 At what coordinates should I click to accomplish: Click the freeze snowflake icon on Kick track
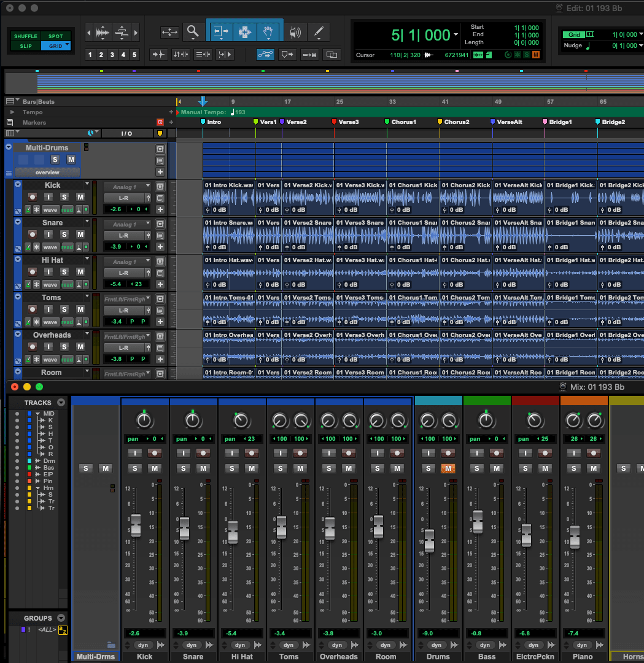(x=36, y=209)
